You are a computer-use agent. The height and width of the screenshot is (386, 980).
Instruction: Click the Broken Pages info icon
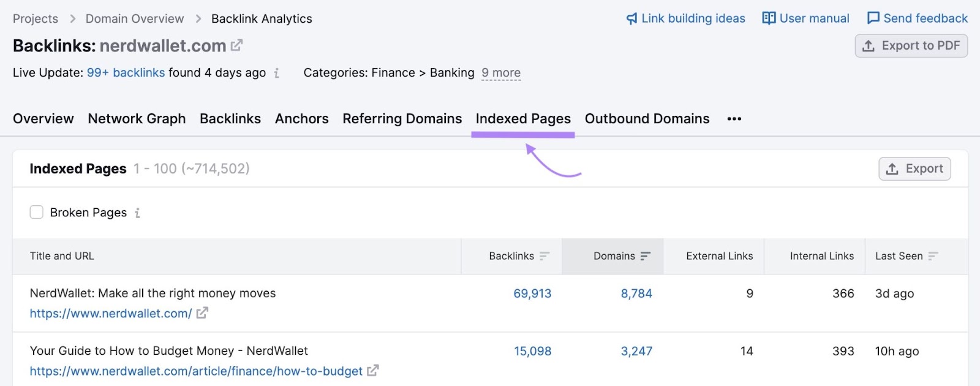pyautogui.click(x=137, y=213)
